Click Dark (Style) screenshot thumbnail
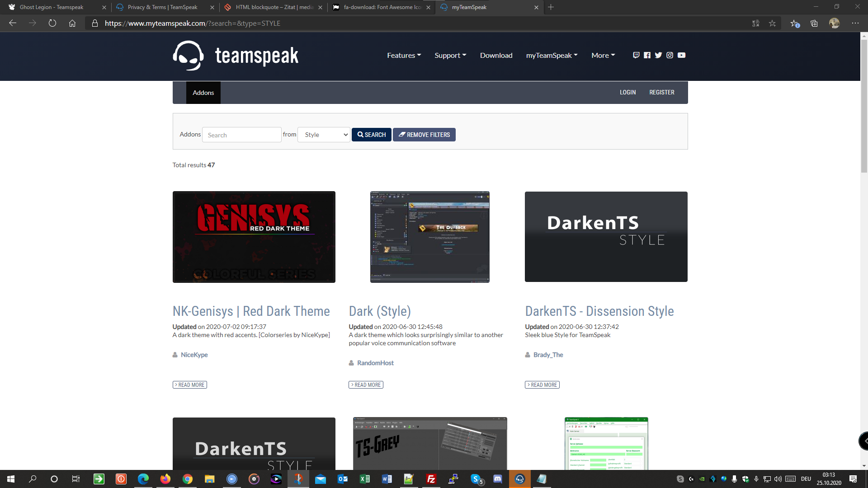This screenshot has width=868, height=488. click(430, 237)
